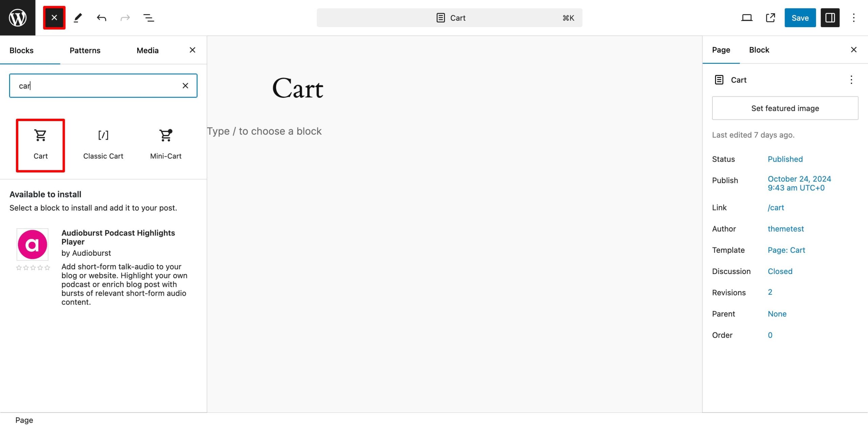Click the redo arrow icon
Viewport: 868px width, 427px height.
point(124,17)
